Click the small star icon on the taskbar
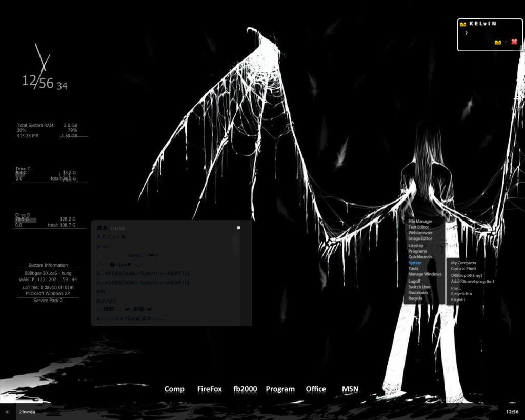This screenshot has width=525, height=420. (x=7, y=412)
